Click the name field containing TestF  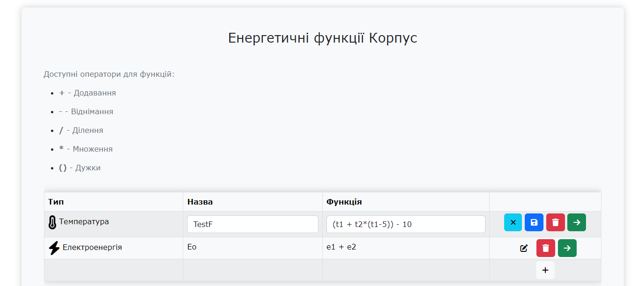pyautogui.click(x=253, y=224)
